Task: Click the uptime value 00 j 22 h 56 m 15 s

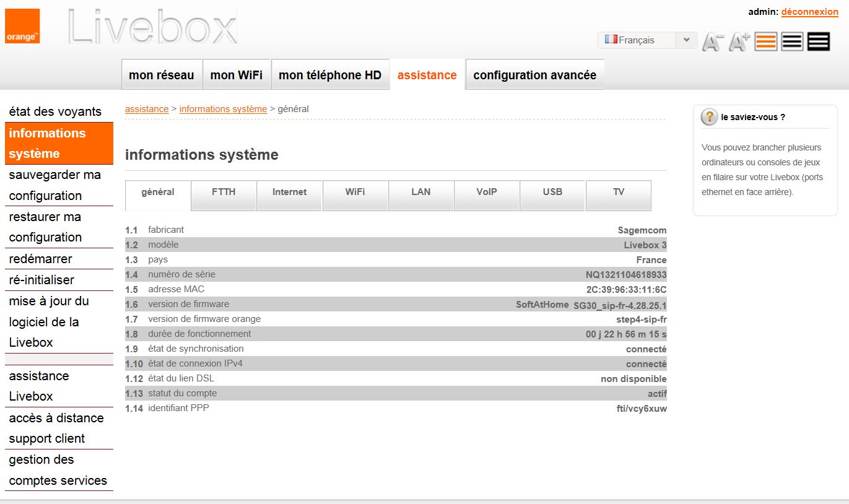Action: (626, 334)
